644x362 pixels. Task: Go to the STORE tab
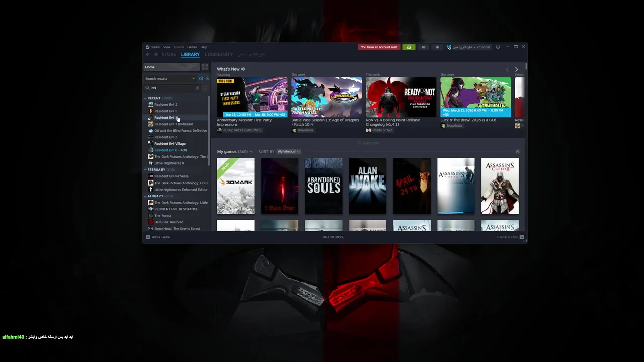[x=169, y=54]
